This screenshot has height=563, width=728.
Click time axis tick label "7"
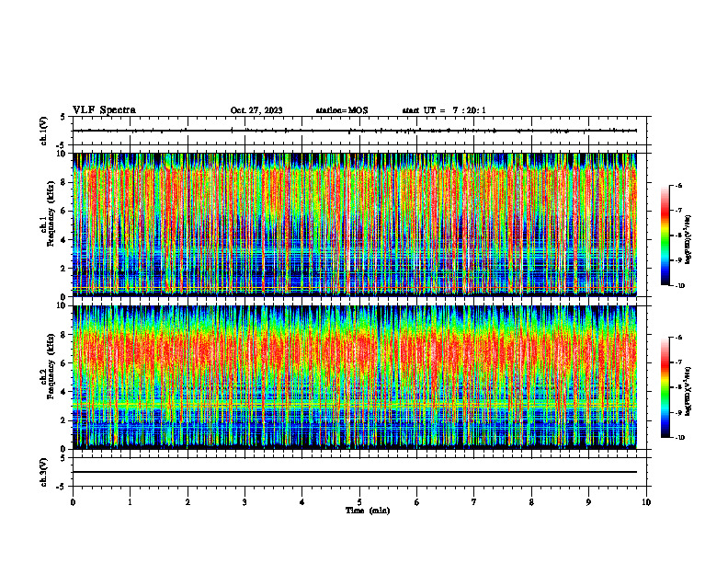point(474,502)
